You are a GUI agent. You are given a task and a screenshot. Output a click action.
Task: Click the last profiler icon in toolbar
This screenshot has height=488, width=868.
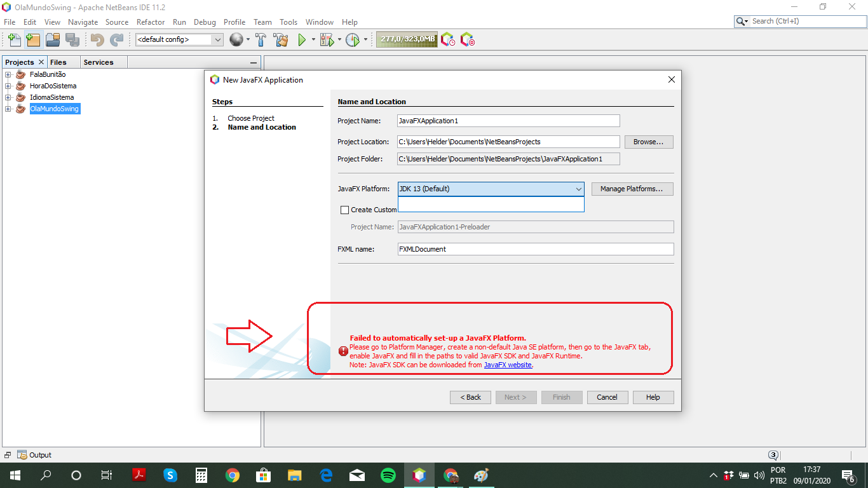click(x=468, y=39)
